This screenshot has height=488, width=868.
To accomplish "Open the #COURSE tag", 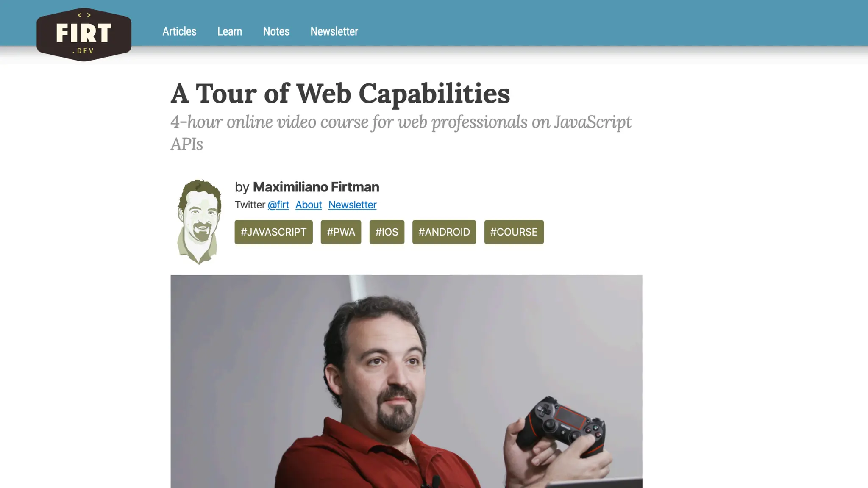I will (x=514, y=232).
